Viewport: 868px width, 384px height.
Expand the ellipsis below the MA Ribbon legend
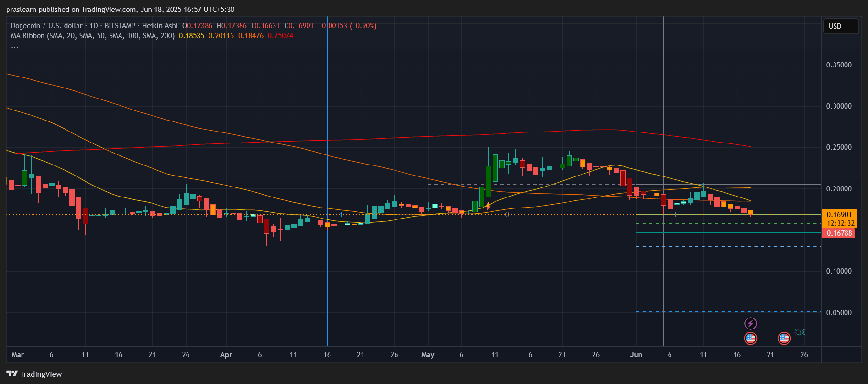pyautogui.click(x=15, y=47)
